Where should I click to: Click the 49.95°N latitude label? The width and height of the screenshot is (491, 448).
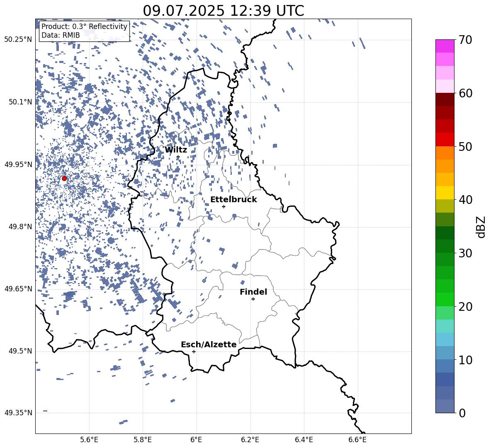point(18,165)
